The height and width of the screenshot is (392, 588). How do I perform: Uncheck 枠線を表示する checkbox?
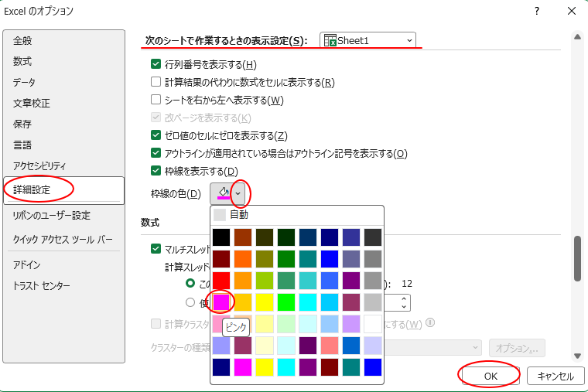click(156, 171)
